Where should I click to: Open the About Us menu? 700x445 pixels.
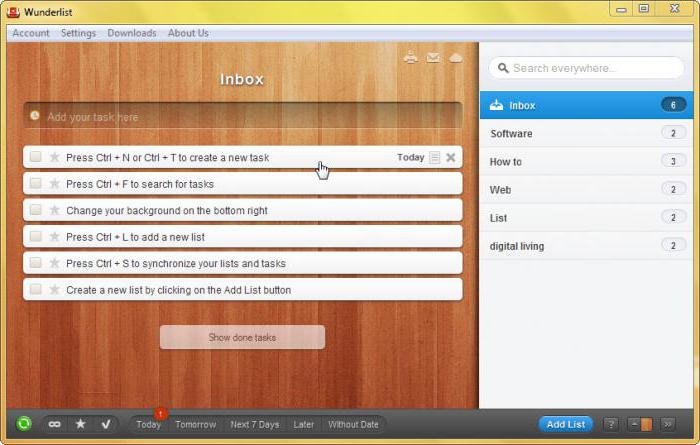pos(188,33)
